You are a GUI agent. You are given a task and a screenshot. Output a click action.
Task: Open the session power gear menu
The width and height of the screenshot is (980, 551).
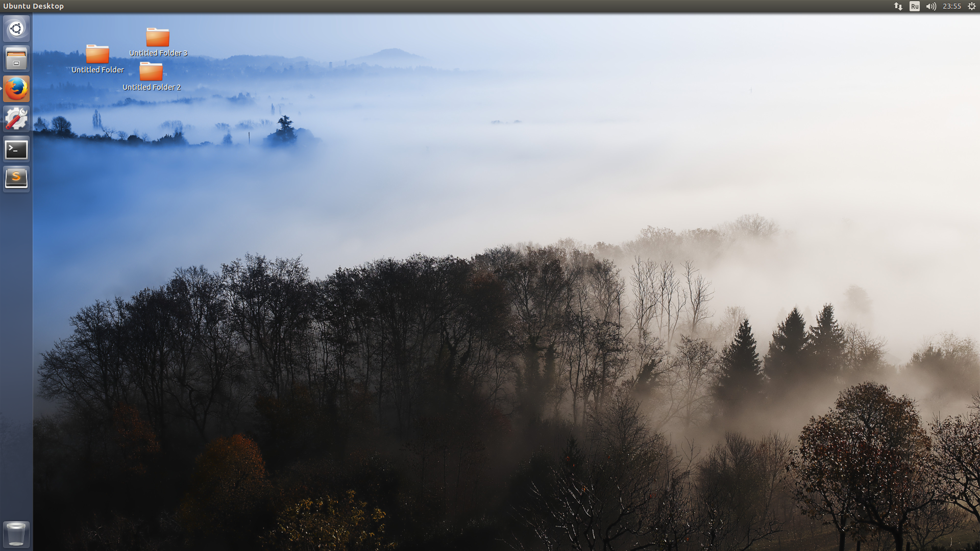tap(972, 6)
